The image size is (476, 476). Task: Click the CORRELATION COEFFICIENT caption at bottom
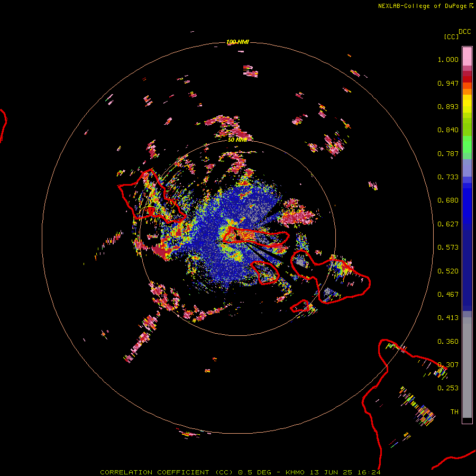click(x=240, y=472)
